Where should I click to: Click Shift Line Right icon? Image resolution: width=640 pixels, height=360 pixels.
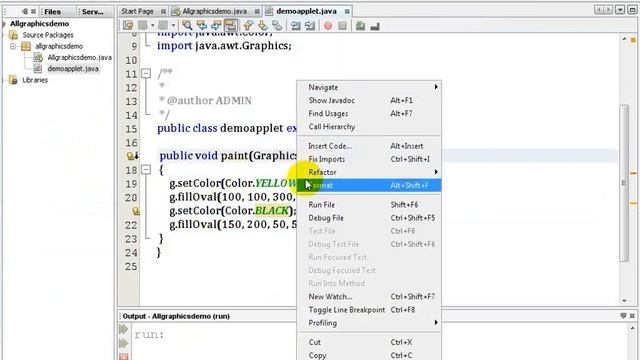(x=310, y=26)
